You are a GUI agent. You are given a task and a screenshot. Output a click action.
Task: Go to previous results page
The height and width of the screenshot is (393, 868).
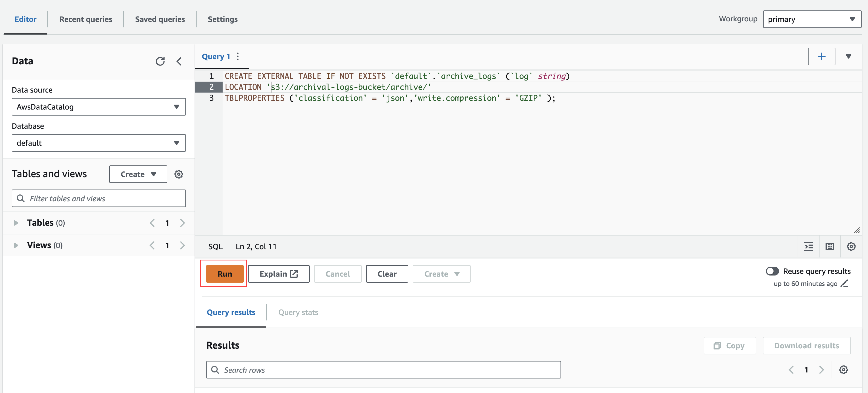point(791,370)
